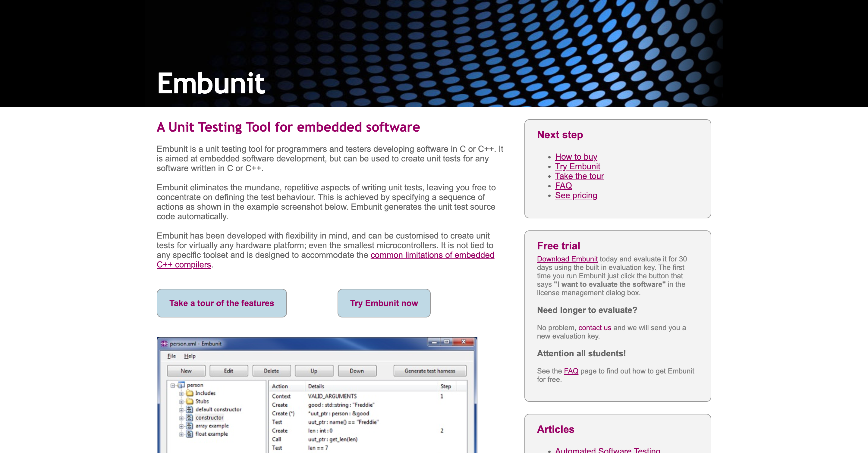Expand the 'array example' tree node
The width and height of the screenshot is (868, 453).
(181, 426)
